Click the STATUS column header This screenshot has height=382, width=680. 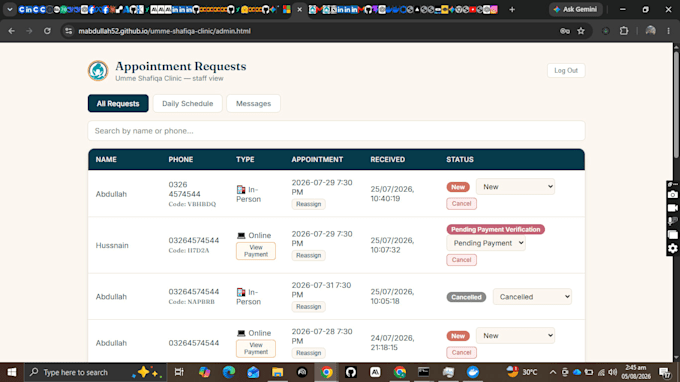(x=460, y=160)
